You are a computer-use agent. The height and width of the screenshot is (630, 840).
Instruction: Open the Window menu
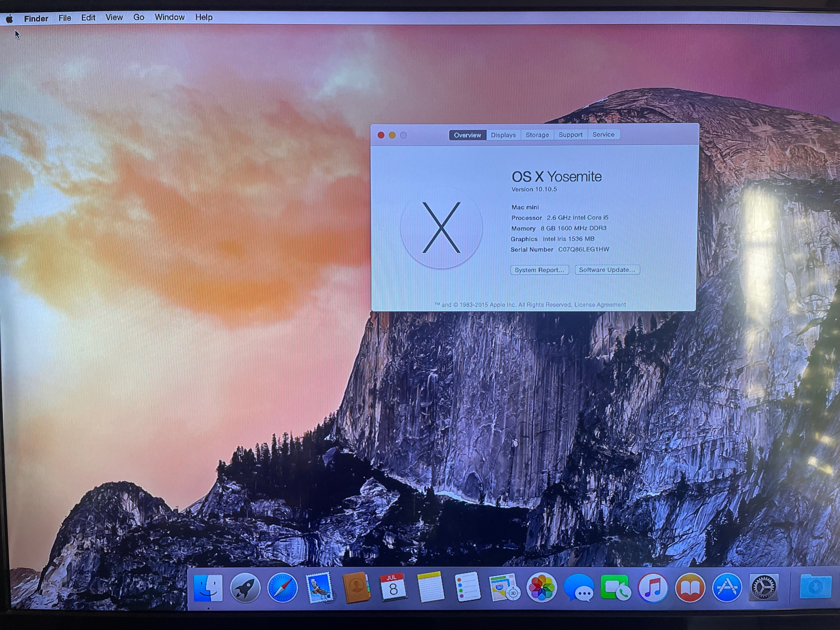click(169, 17)
